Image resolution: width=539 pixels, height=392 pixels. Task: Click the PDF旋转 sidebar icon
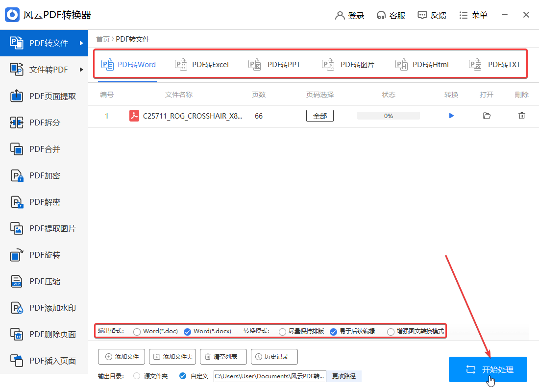coord(17,255)
